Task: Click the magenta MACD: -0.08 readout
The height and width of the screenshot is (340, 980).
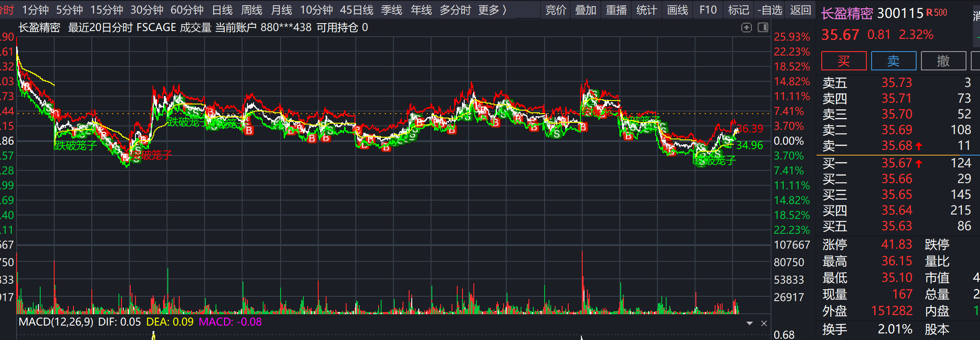Action: [x=230, y=322]
